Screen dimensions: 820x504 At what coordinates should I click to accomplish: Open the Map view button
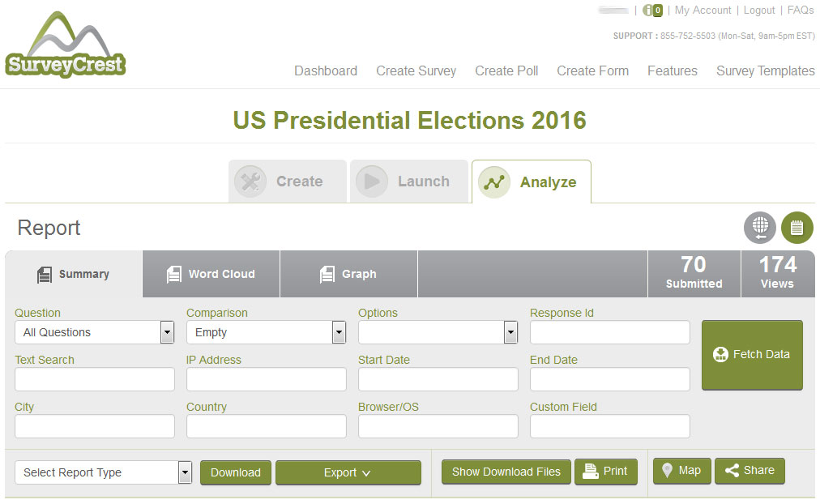pos(681,471)
